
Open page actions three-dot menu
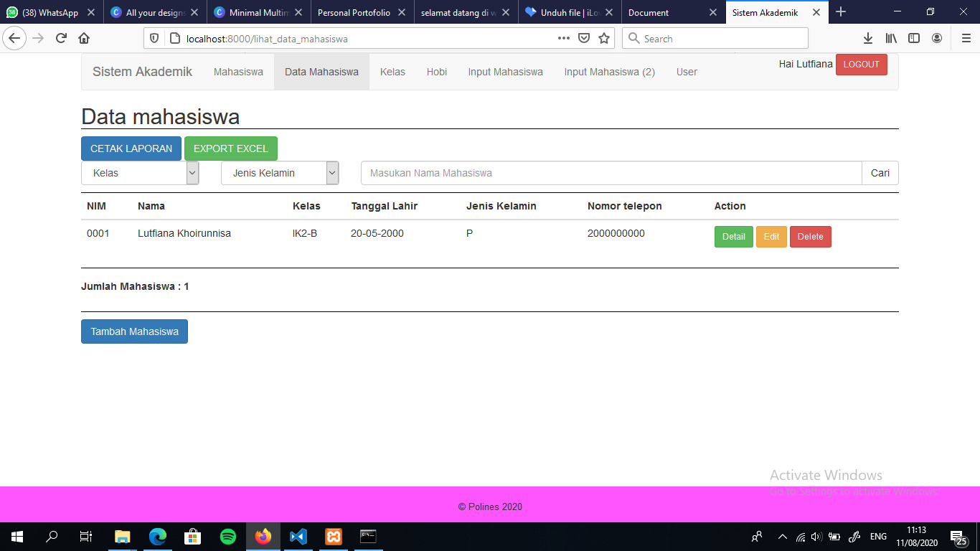[x=564, y=39]
